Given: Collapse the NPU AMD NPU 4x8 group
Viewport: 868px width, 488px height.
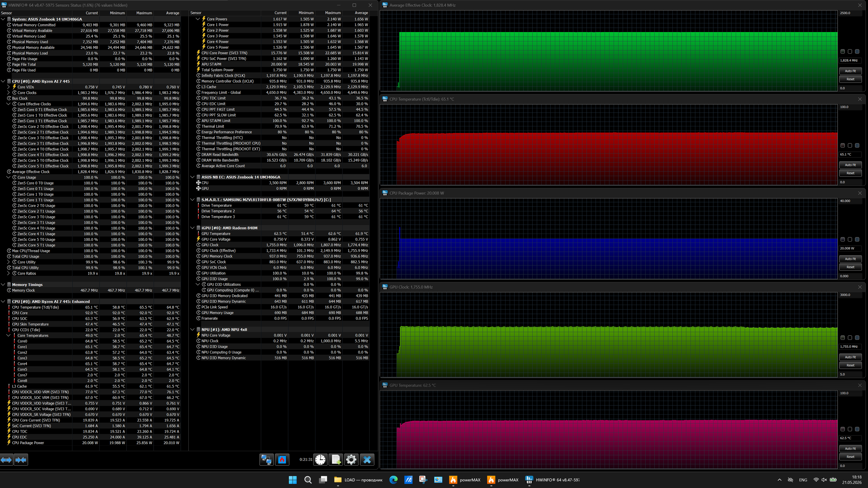Looking at the screenshot, I should [192, 330].
